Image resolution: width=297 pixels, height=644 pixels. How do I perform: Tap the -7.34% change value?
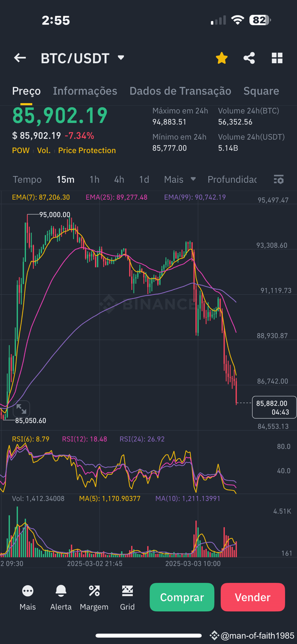79,136
